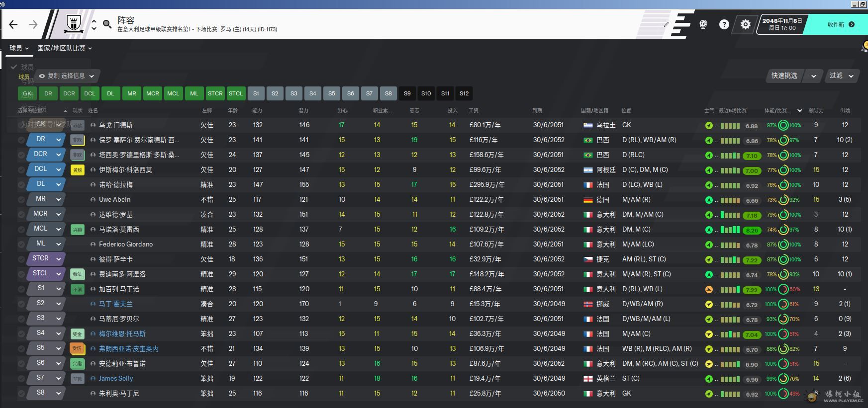Toggle selection circle beside the S4 row
This screenshot has width=868, height=408.
pyautogui.click(x=21, y=334)
